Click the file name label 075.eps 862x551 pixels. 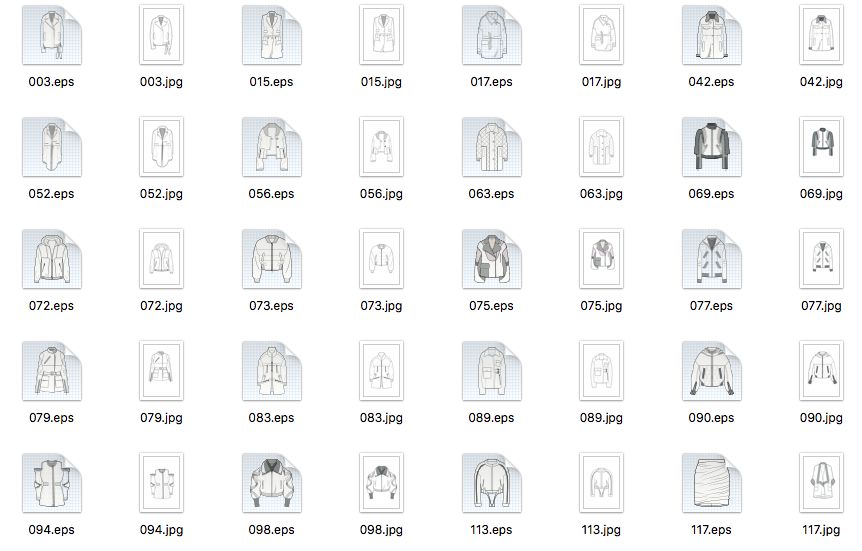pos(491,306)
